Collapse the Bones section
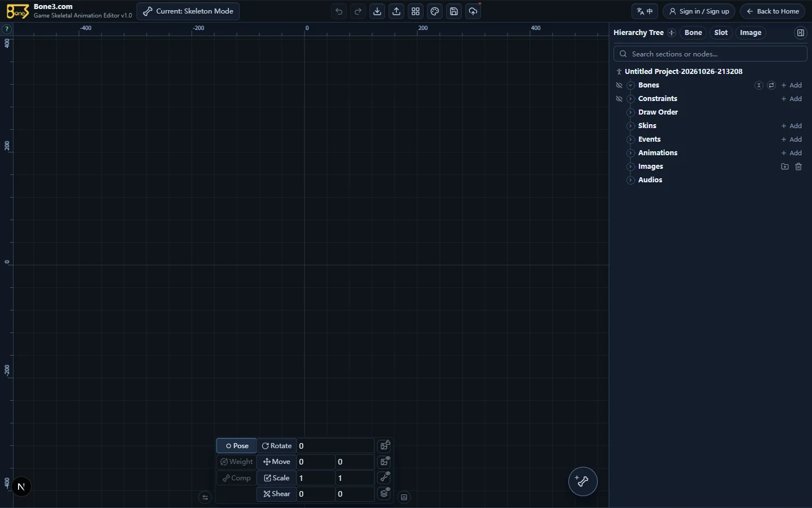 (630, 85)
